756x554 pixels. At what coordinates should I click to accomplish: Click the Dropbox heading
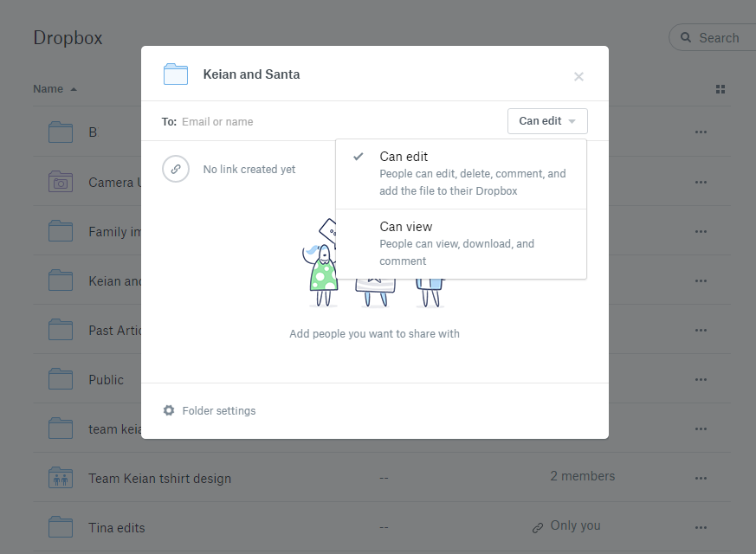[x=68, y=37]
